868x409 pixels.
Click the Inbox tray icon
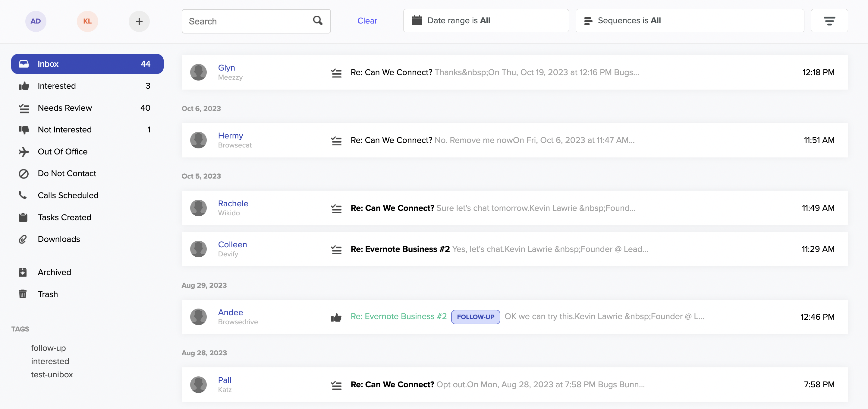click(24, 64)
